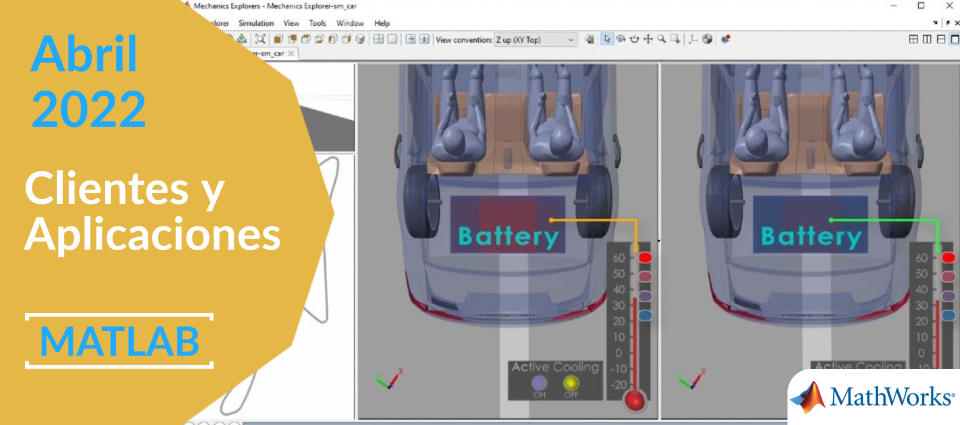Activate the Pan (four-arrow) tool

point(648,39)
